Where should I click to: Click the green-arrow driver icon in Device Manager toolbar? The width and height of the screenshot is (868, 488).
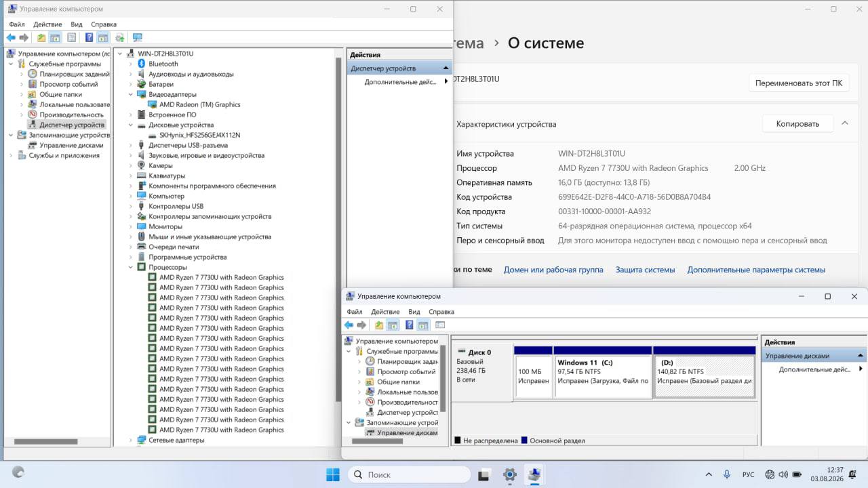tap(120, 38)
